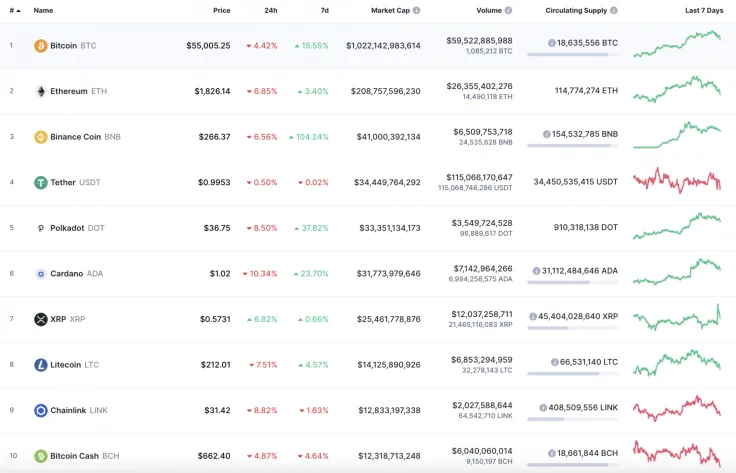Viewport: 736px width, 473px height.
Task: Click Bitcoin price $55,005.25
Action: coord(208,46)
